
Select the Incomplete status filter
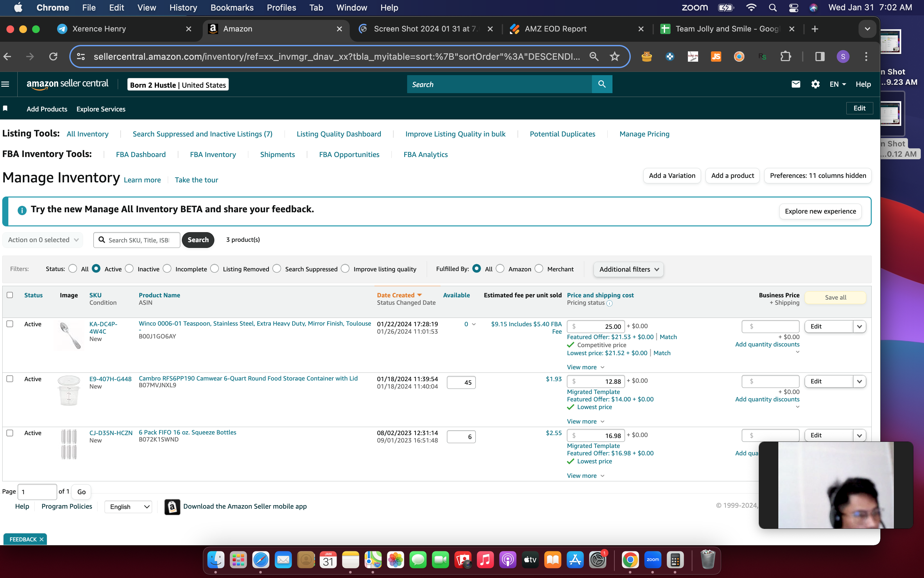(167, 269)
